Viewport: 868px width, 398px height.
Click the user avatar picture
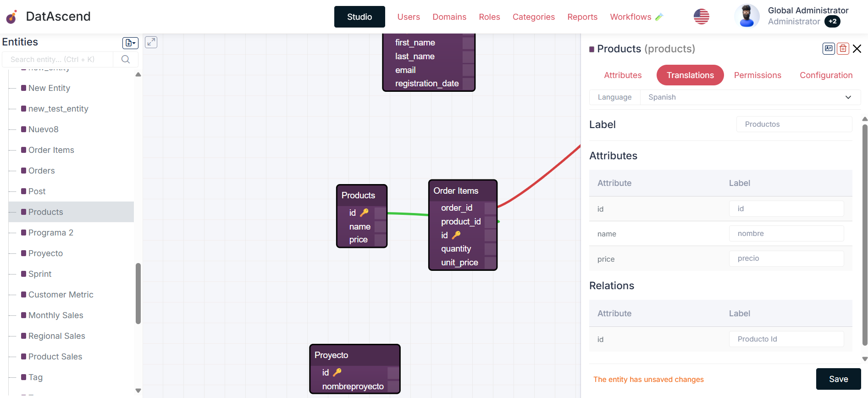tap(746, 16)
